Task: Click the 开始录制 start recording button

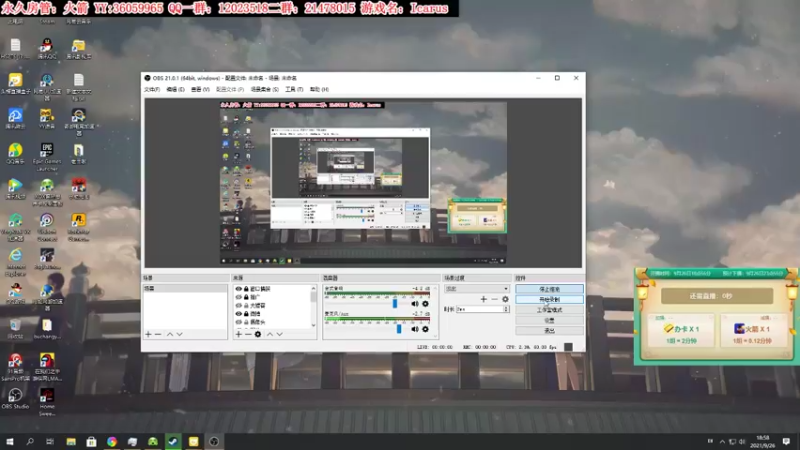Action: tap(549, 299)
